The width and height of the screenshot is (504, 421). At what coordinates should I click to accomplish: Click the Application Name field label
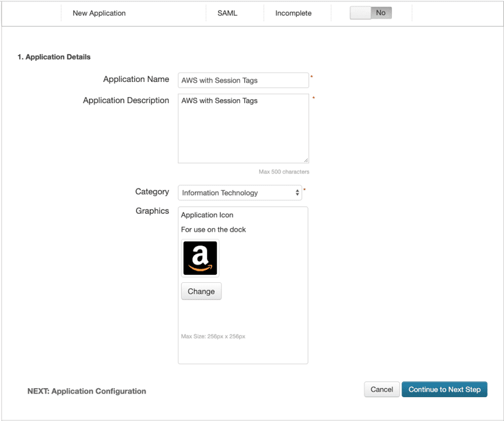tap(136, 79)
